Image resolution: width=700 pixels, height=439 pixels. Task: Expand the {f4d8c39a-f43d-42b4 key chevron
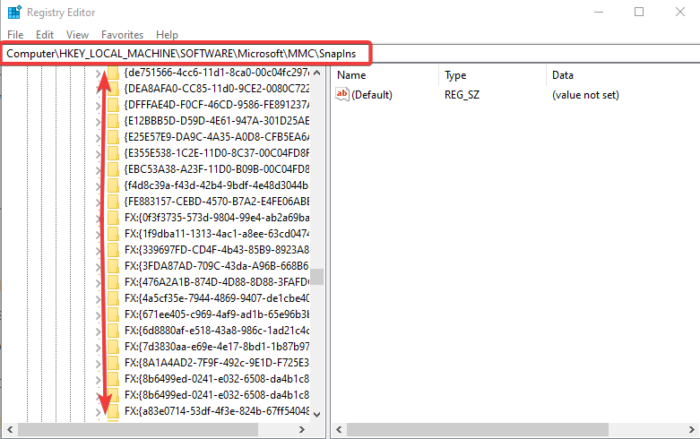click(98, 186)
